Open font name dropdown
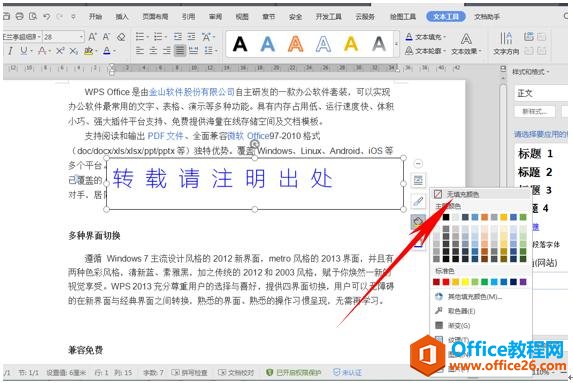This screenshot has width=573, height=383. [39, 37]
